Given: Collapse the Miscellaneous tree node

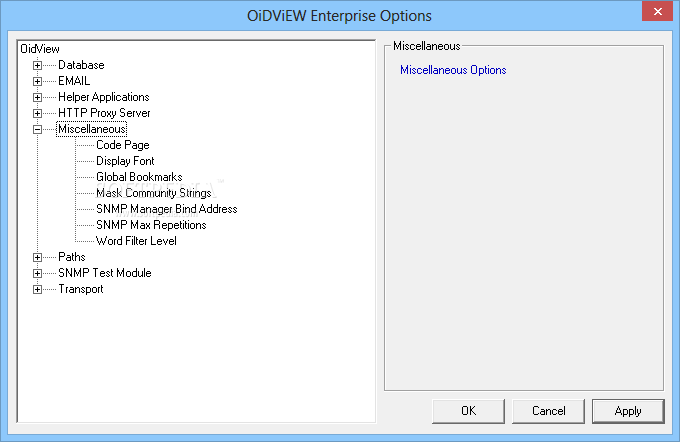Looking at the screenshot, I should point(37,130).
